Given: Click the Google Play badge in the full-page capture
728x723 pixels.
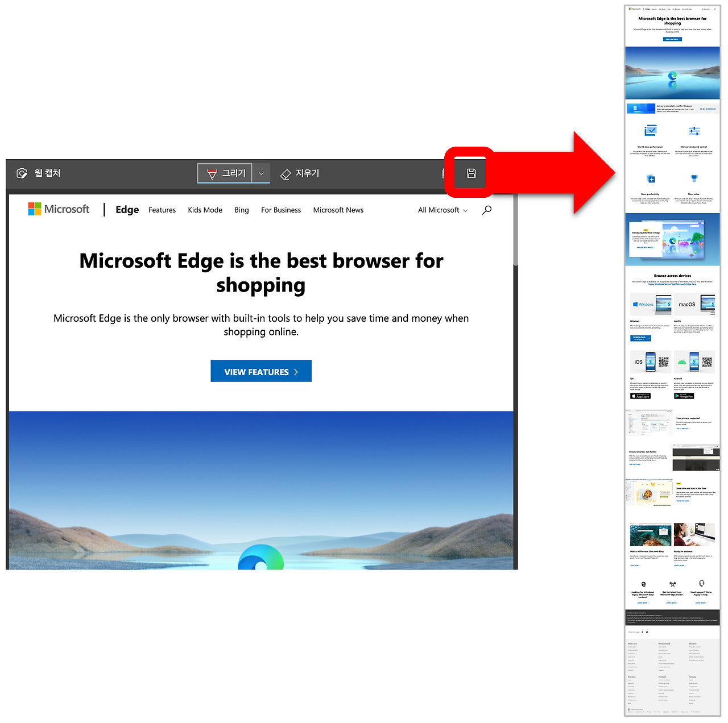Looking at the screenshot, I should 684,396.
